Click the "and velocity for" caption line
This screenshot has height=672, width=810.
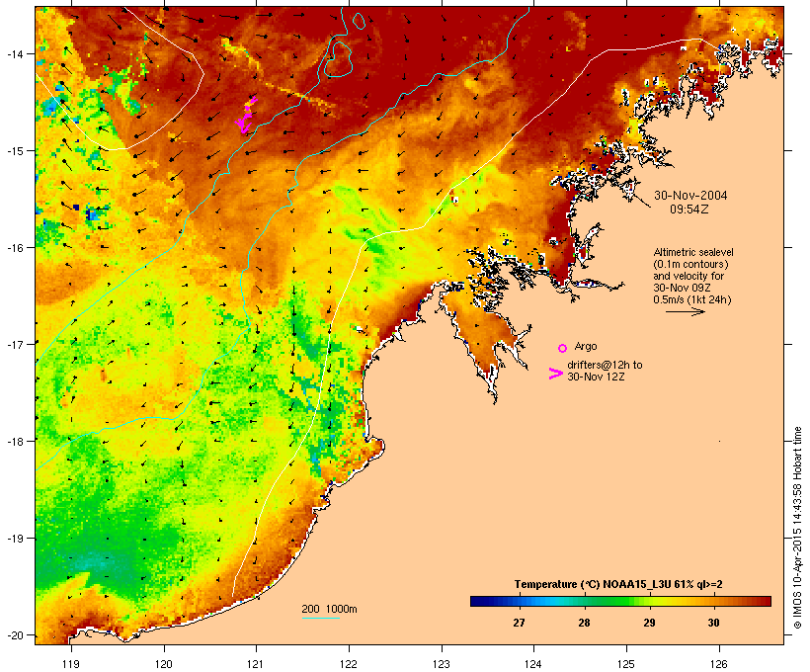point(688,276)
